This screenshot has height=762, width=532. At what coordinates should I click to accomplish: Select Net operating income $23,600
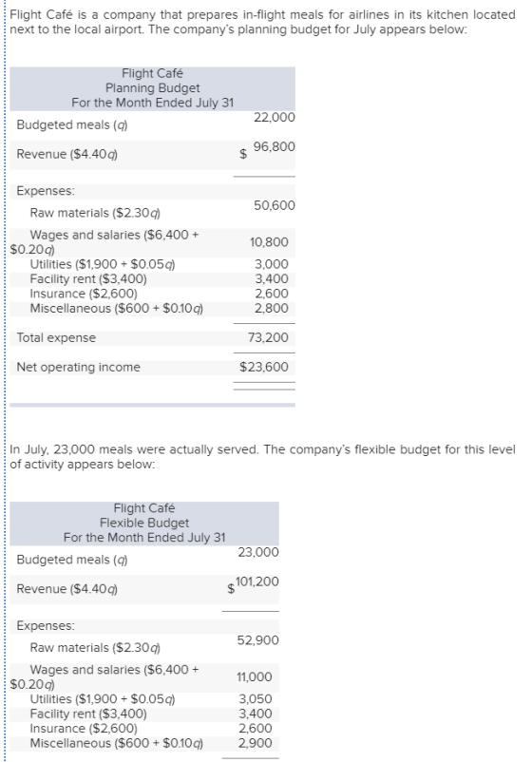[264, 367]
